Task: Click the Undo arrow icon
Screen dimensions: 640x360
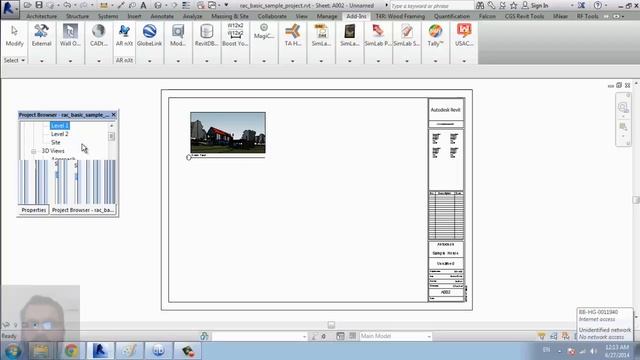Action: pos(67,5)
